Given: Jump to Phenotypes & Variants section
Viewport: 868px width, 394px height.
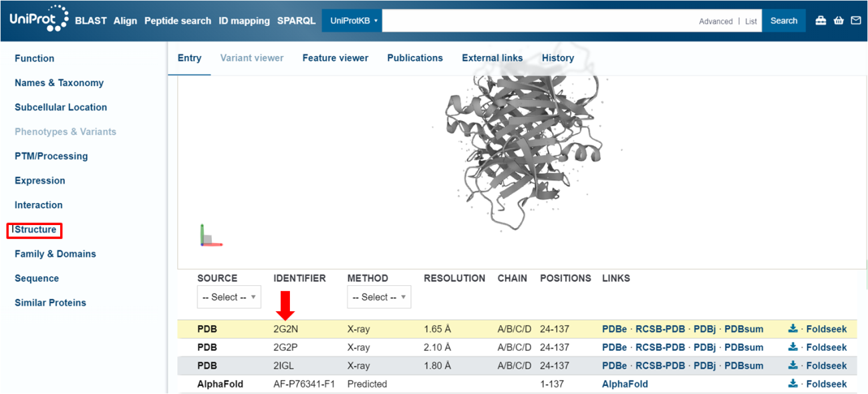Looking at the screenshot, I should pyautogui.click(x=65, y=132).
